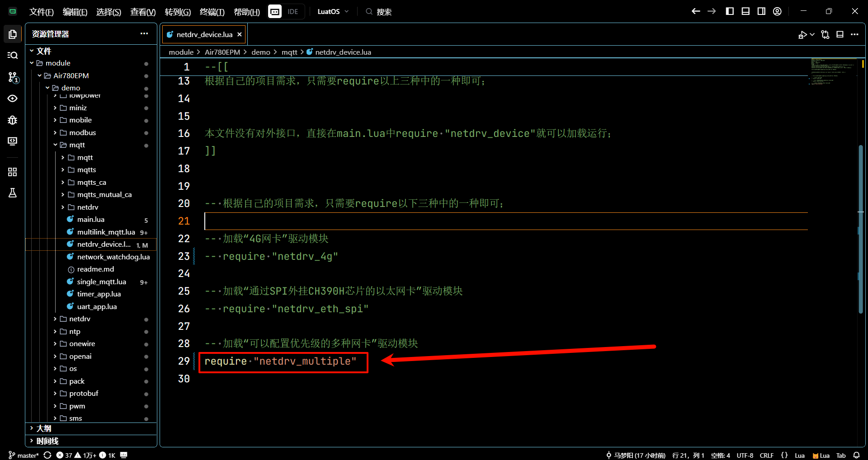Open uart_app.lua file
This screenshot has height=460, width=868.
90,306
